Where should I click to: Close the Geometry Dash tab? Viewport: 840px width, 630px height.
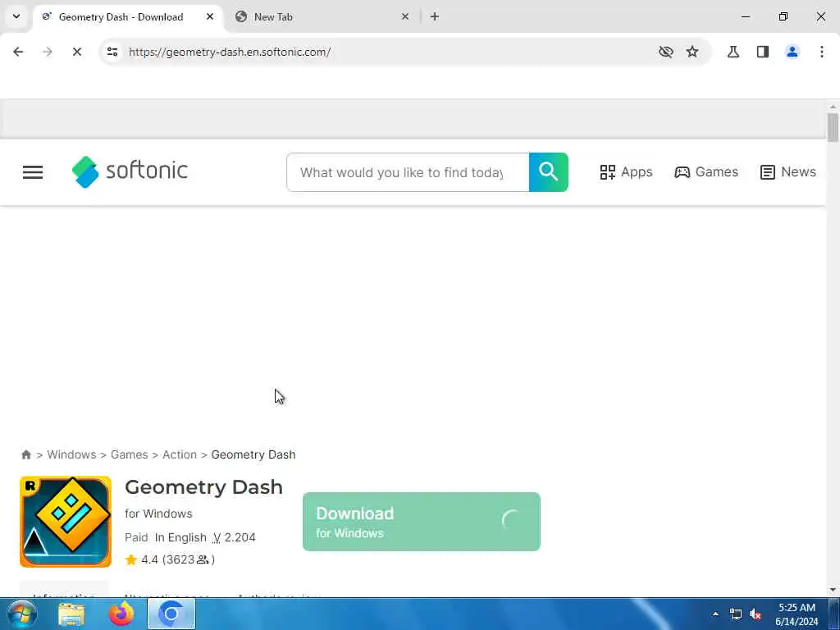click(x=210, y=16)
